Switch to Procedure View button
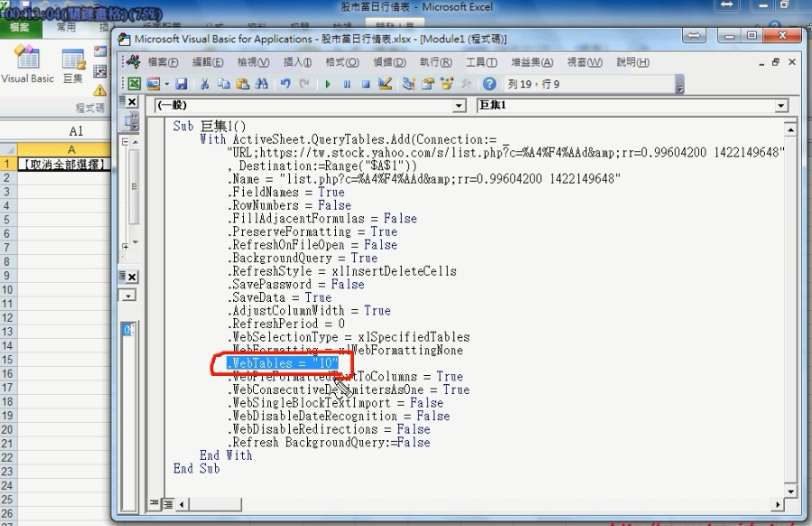Screen dimensions: 812x526 (x=154, y=503)
